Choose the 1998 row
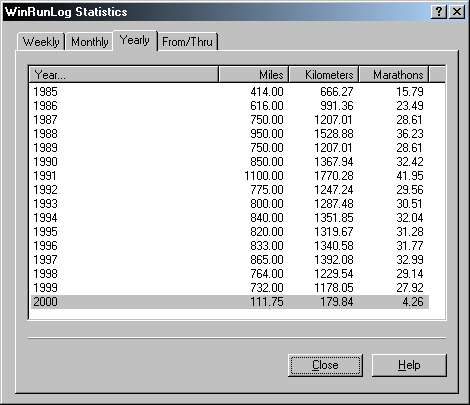The height and width of the screenshot is (405, 470). [230, 274]
